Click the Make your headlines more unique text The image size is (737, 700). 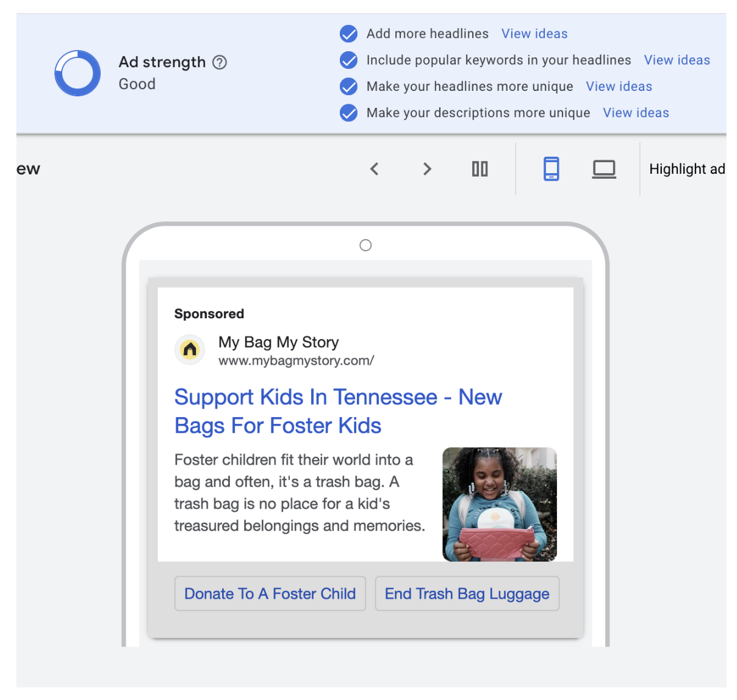click(470, 87)
